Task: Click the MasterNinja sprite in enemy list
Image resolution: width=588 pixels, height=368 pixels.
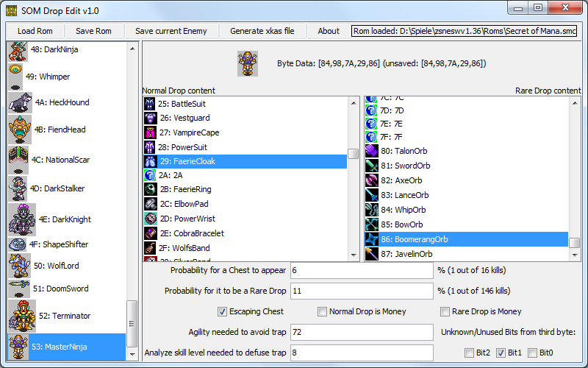Action: (x=18, y=347)
